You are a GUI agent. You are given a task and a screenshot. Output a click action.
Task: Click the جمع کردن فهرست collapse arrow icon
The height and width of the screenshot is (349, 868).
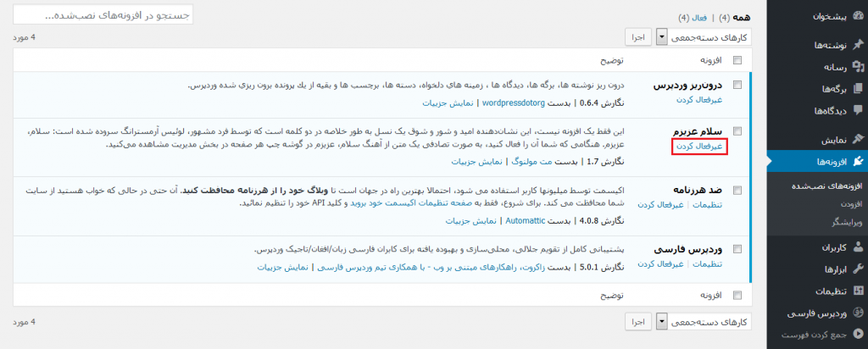tap(858, 334)
